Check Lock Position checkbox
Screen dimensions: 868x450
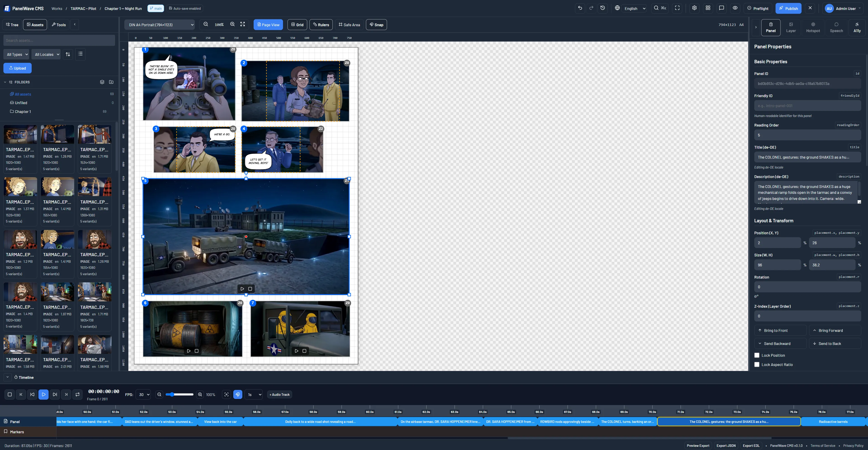point(757,355)
